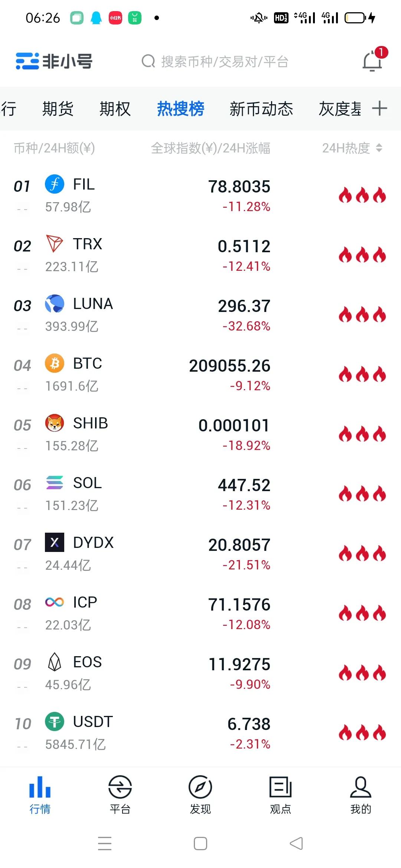Viewport: 401px width, 868px height.
Task: Tap the BTC coin icon
Action: coord(55,364)
